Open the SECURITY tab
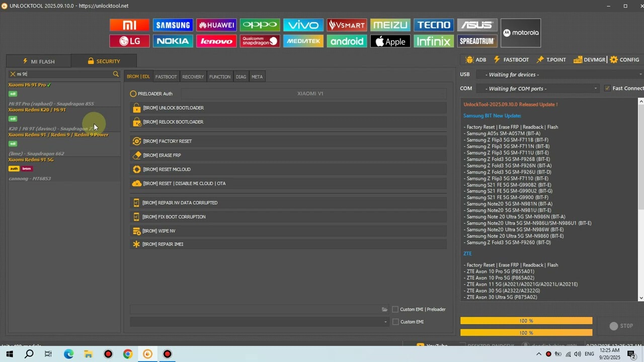This screenshot has width=644, height=362. 104,61
